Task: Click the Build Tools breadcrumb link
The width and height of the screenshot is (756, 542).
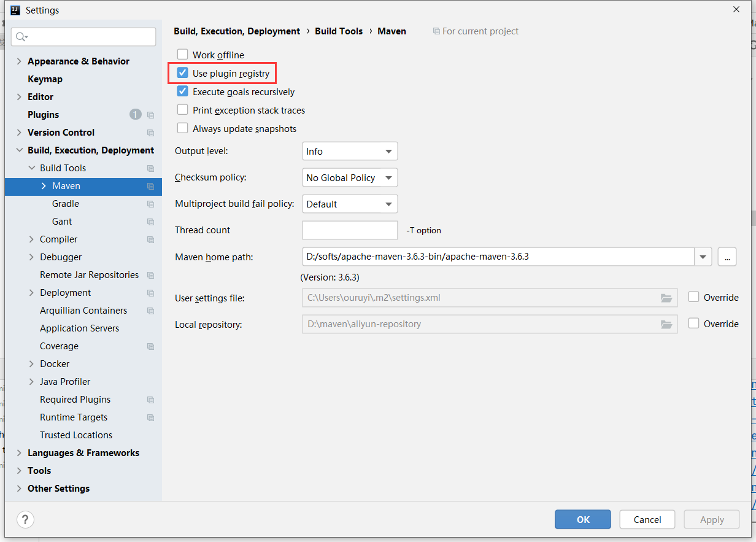Action: click(x=339, y=31)
